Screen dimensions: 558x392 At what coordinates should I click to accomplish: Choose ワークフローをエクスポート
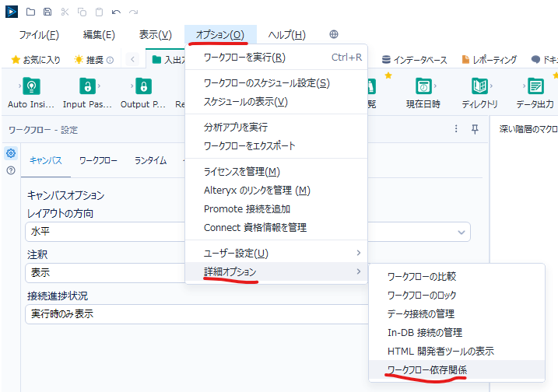click(x=276, y=145)
